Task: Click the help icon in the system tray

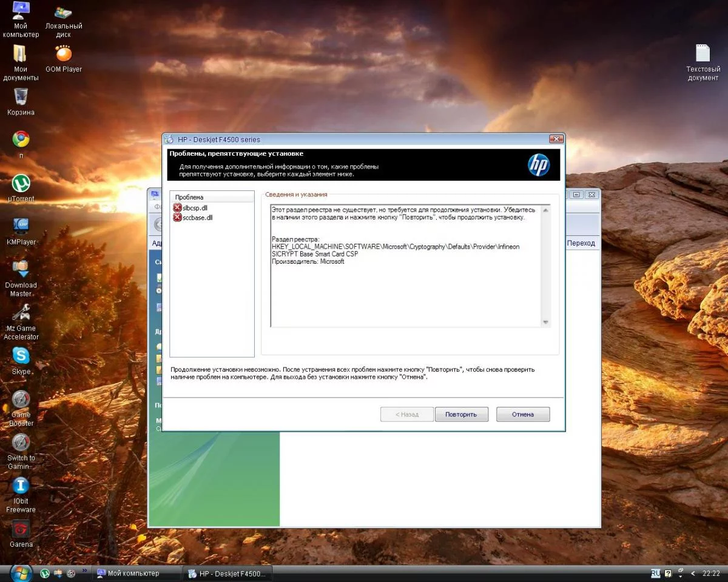Action: click(668, 573)
